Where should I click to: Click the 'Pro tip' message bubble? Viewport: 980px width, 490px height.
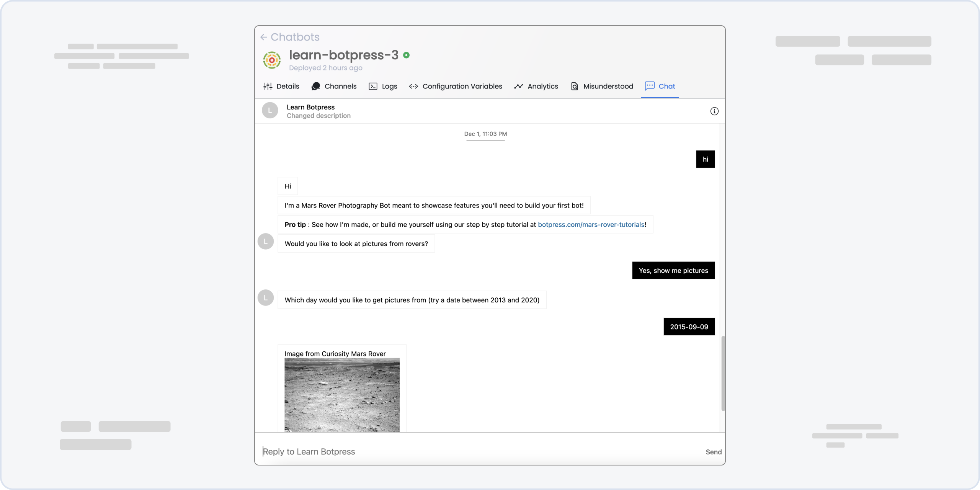pyautogui.click(x=465, y=224)
